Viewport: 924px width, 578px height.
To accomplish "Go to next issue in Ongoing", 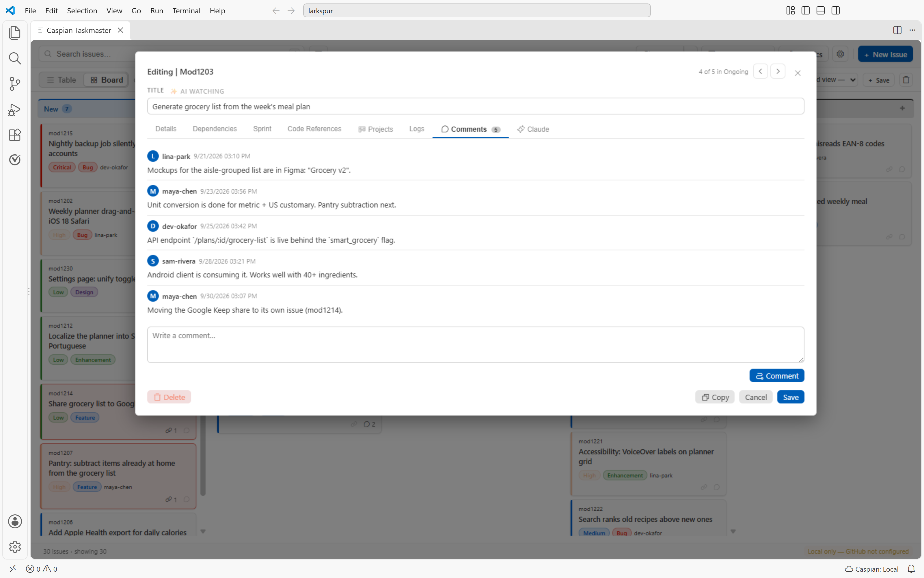I will pyautogui.click(x=778, y=71).
